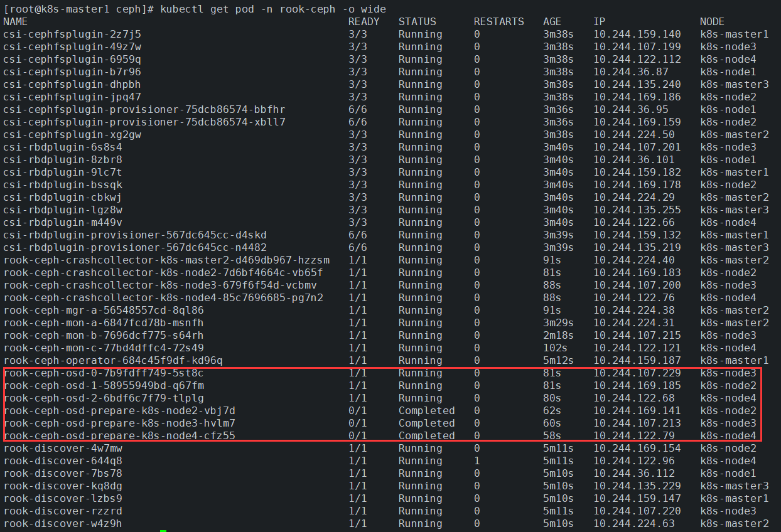The height and width of the screenshot is (532, 781).
Task: Select pod name rook-discover-7bs78
Action: click(x=63, y=473)
